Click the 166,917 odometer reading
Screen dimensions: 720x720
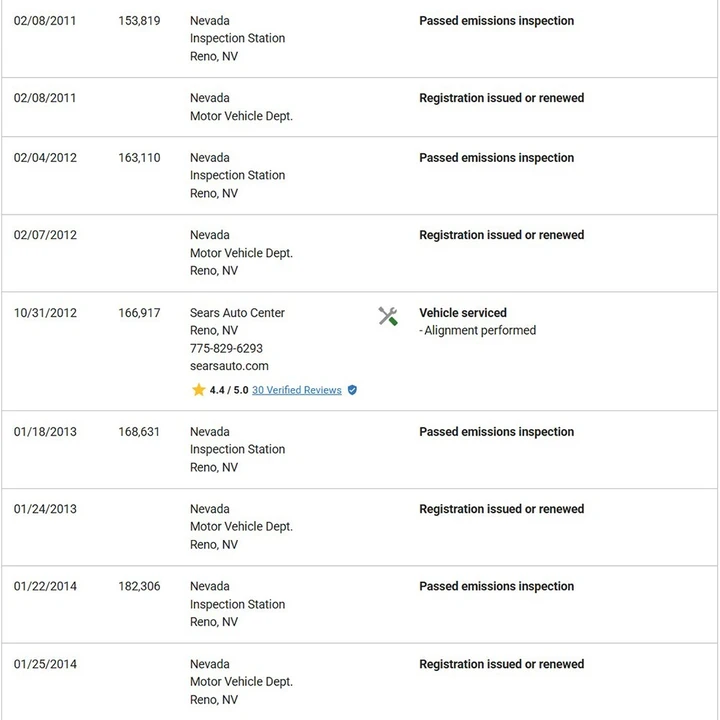click(139, 313)
